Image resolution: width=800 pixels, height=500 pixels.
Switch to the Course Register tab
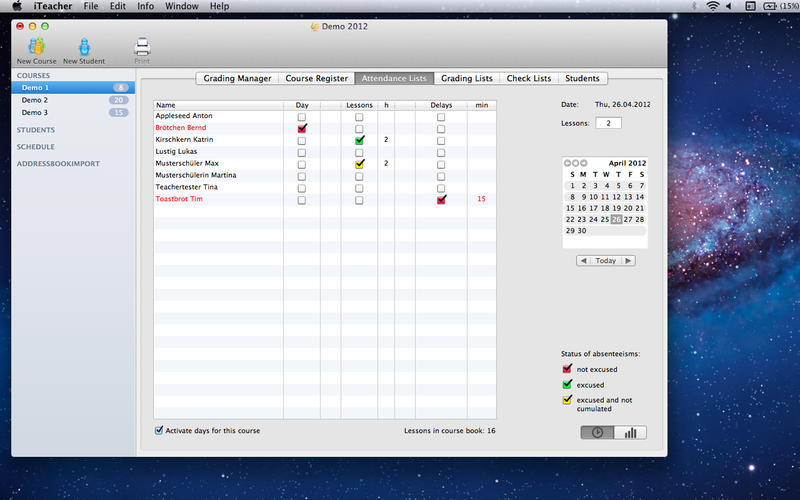pyautogui.click(x=316, y=78)
